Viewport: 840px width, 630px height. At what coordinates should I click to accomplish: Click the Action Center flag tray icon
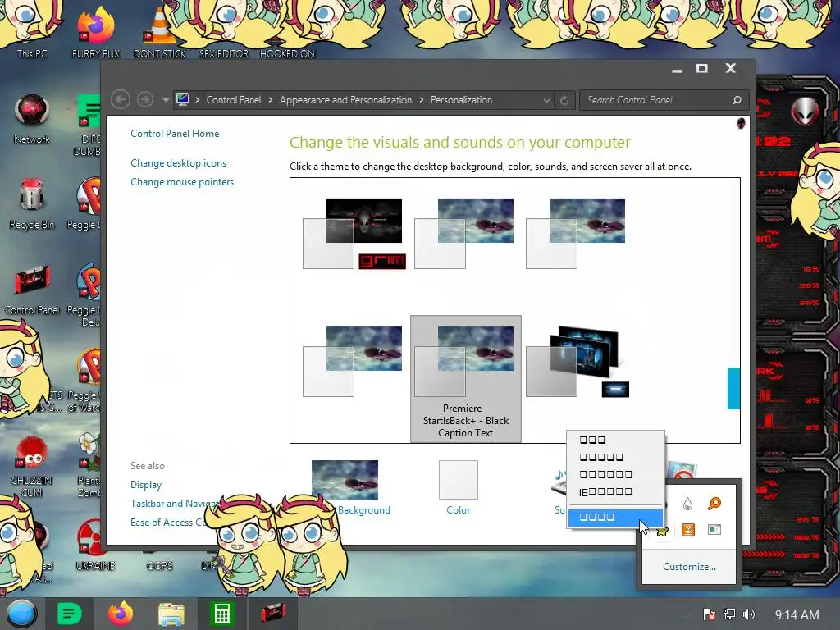pos(709,614)
